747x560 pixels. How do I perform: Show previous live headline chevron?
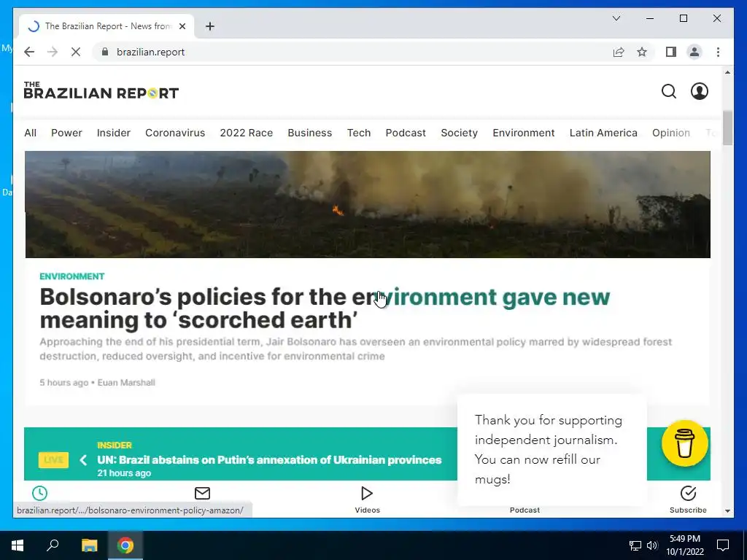[x=83, y=460]
